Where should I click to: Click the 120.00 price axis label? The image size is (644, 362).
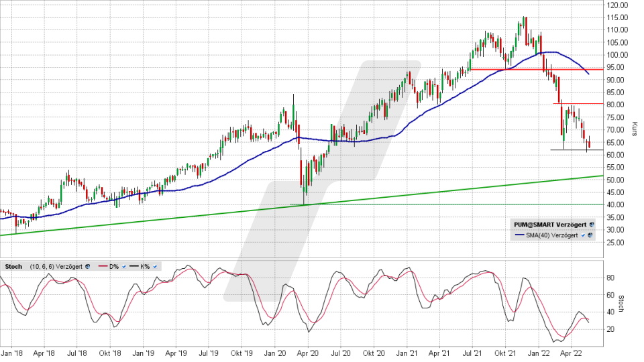click(618, 5)
